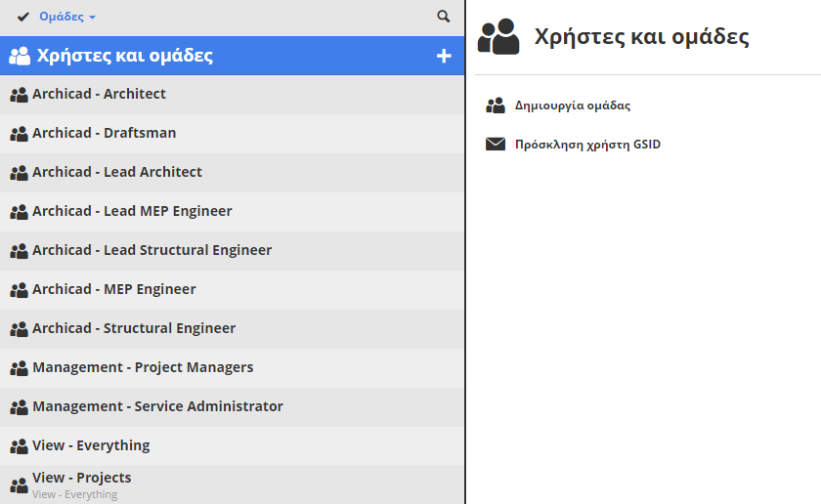Open the Ομάδες filter dropdown

tap(67, 17)
